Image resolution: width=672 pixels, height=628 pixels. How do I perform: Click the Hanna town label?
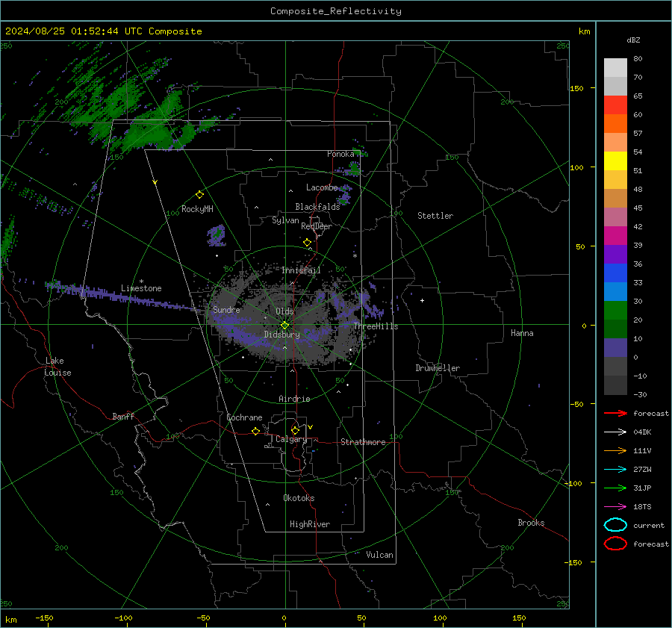(522, 333)
